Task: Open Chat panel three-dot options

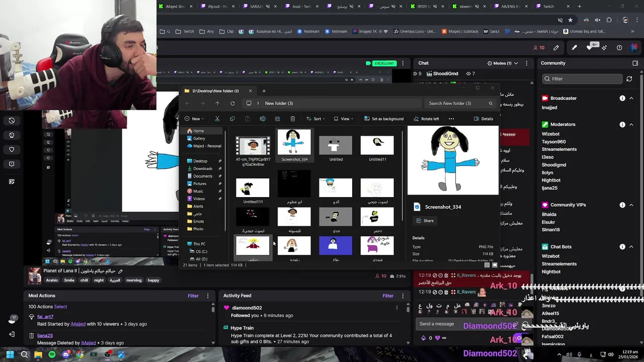Action: pyautogui.click(x=526, y=63)
